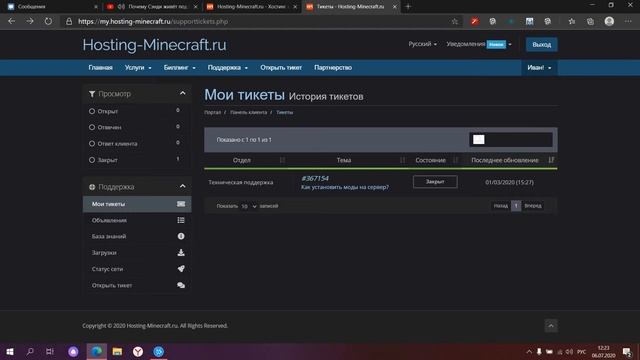The width and height of the screenshot is (640, 360).
Task: Click the Hosting-Minecraft.ru logo title
Action: (154, 45)
